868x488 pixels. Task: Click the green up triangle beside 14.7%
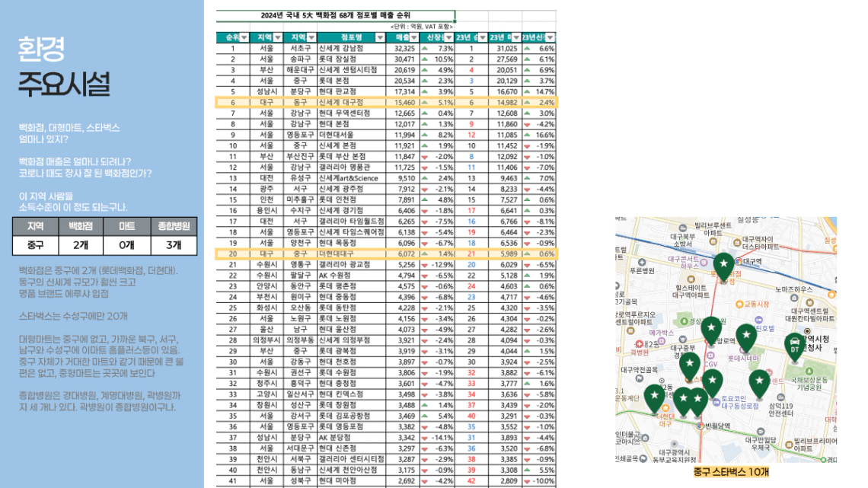tap(527, 92)
